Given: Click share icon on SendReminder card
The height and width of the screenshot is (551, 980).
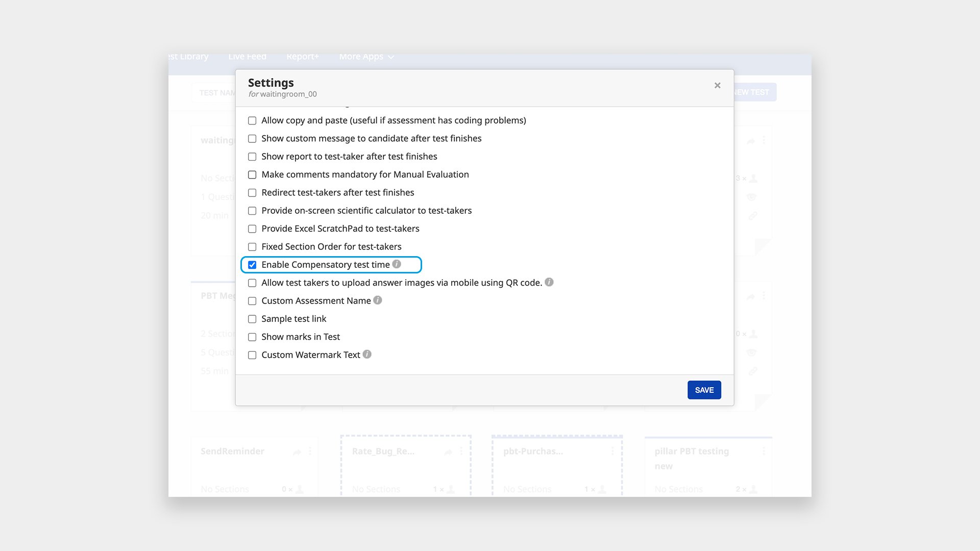Looking at the screenshot, I should (x=297, y=453).
